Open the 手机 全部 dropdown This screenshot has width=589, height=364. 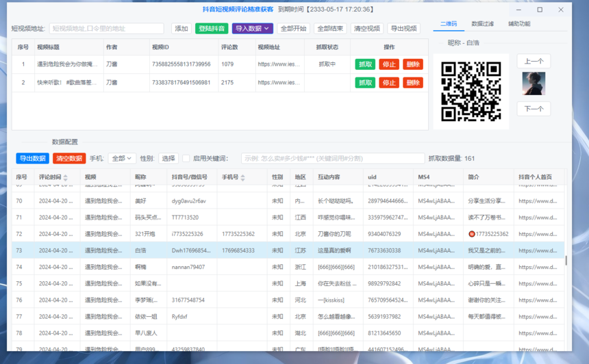[122, 158]
